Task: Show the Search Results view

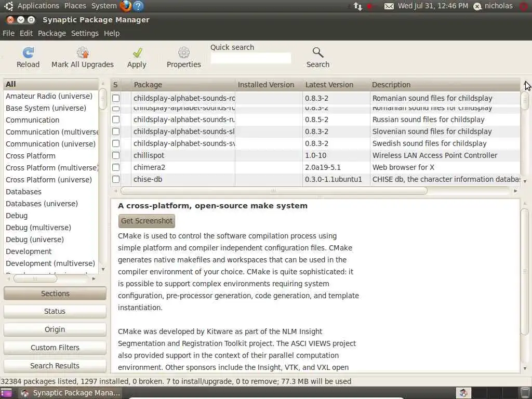Action: pyautogui.click(x=55, y=366)
